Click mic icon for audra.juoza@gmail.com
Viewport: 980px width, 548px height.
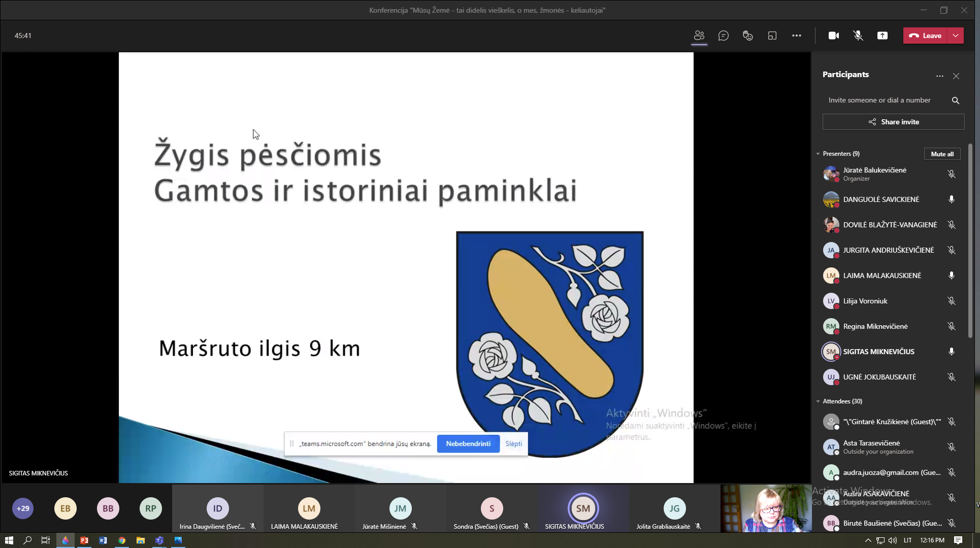[x=952, y=472]
